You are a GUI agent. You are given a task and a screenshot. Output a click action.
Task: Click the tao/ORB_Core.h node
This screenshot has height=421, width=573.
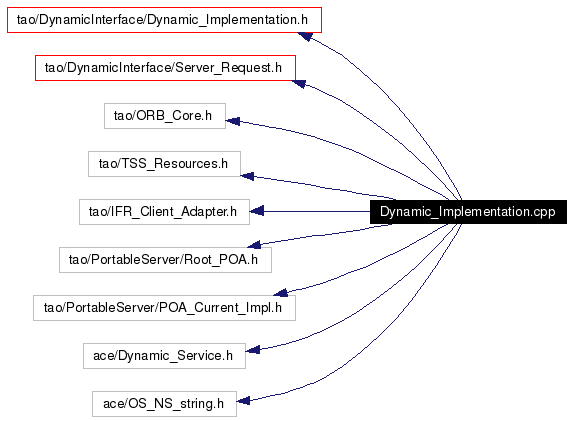(x=165, y=116)
